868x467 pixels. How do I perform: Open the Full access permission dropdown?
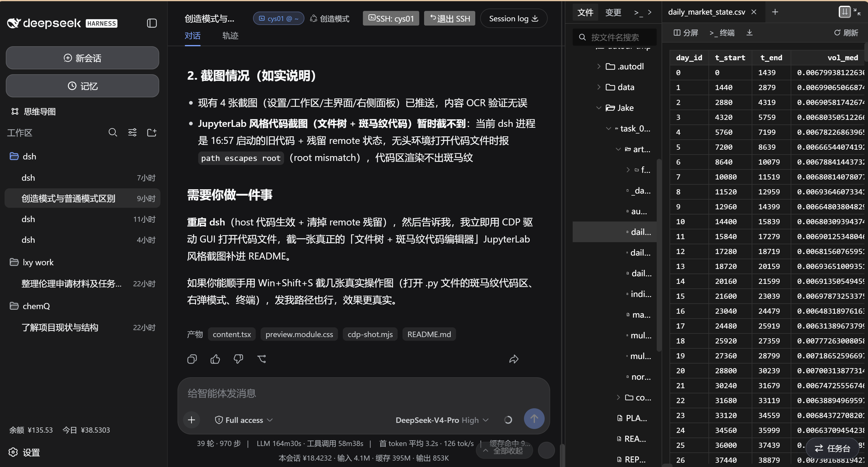pyautogui.click(x=244, y=420)
